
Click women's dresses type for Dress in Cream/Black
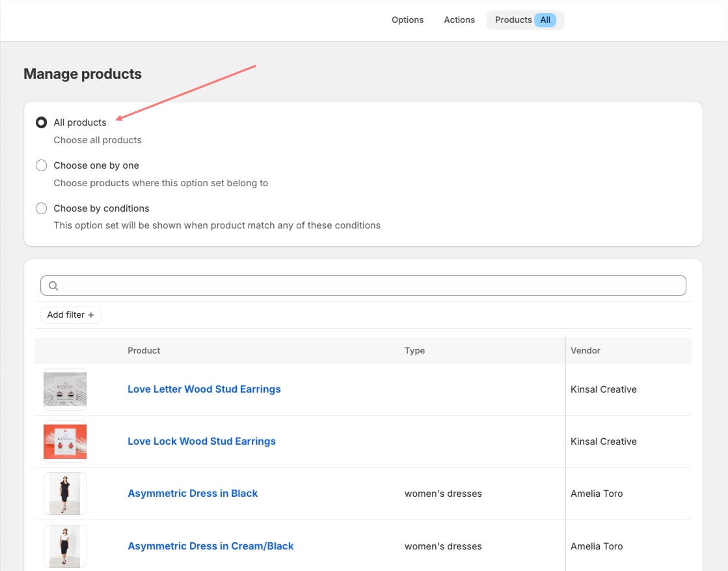click(443, 546)
